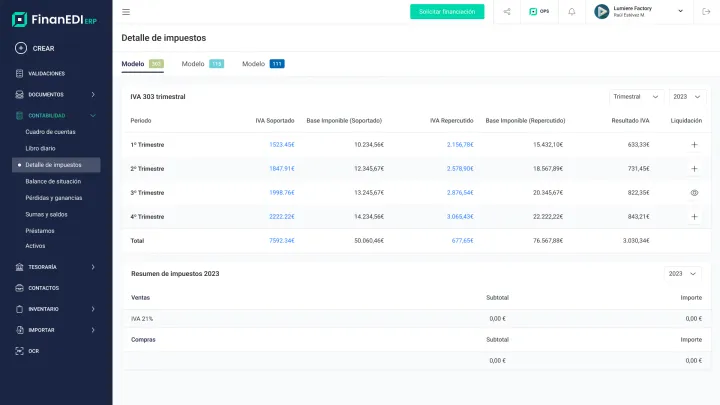Viewport: 720px width, 405px height.
Task: Click the plus icon for 4º Trimestre
Action: click(694, 217)
